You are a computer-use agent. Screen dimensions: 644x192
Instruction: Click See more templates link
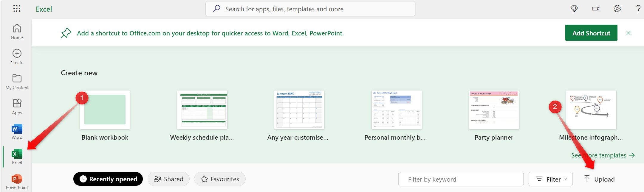(x=603, y=155)
